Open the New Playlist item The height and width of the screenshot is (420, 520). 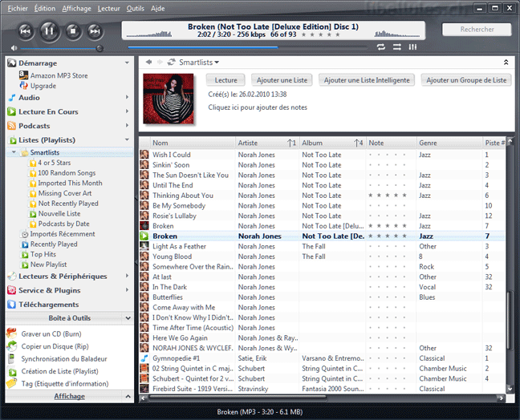[48, 265]
